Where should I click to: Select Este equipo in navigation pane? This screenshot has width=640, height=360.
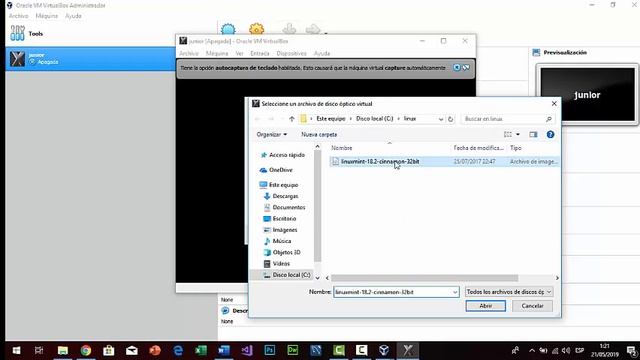(x=279, y=185)
